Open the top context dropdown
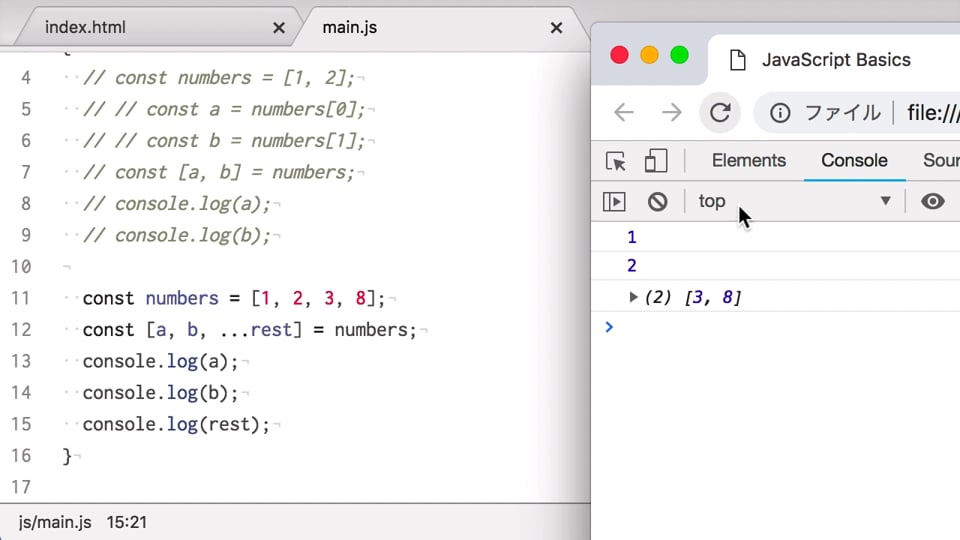 (x=794, y=201)
